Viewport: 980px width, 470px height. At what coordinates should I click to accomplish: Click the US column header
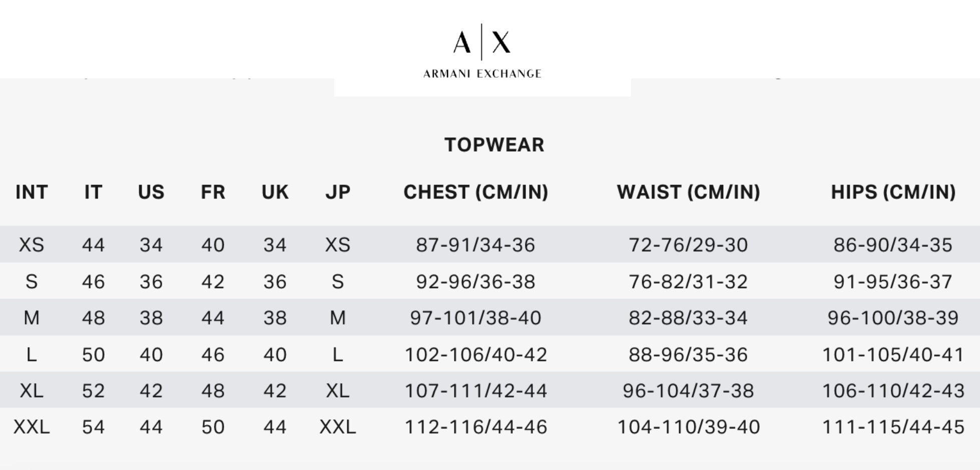(x=151, y=192)
